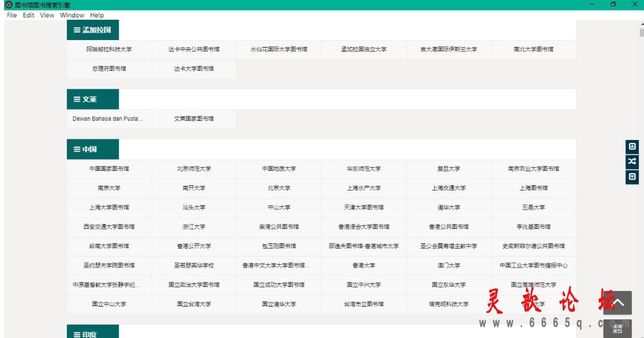
Task: Open 水仙花国际大学图书馆 link
Action: [279, 49]
